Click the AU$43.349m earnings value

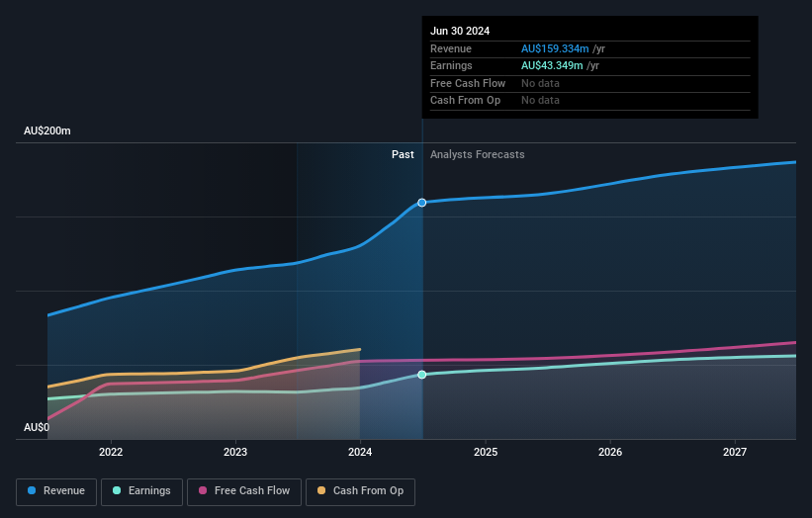pyautogui.click(x=552, y=65)
